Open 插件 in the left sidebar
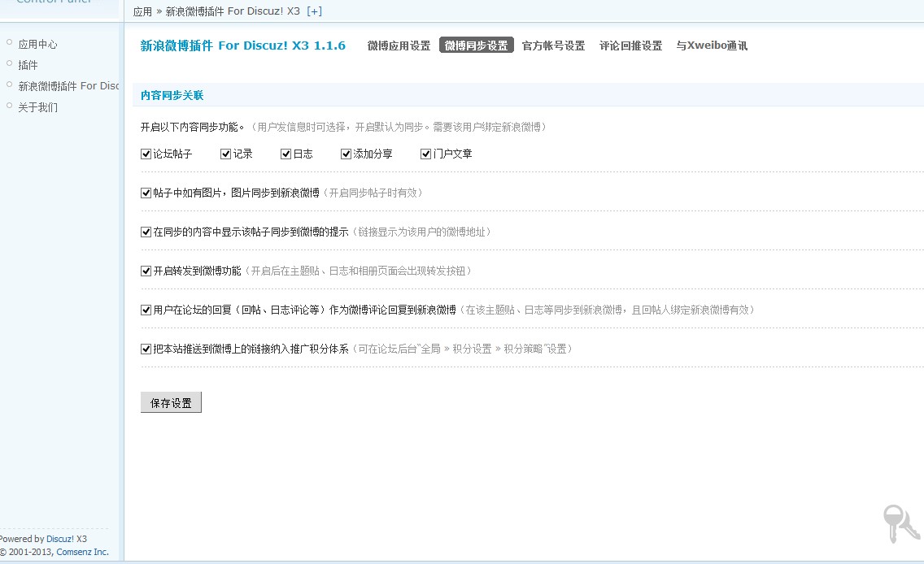 (28, 65)
